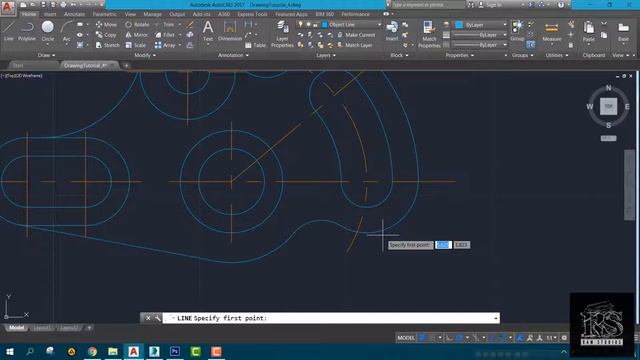Viewport: 640px width, 360px height.
Task: Expand the Draw panel
Action: 46,55
